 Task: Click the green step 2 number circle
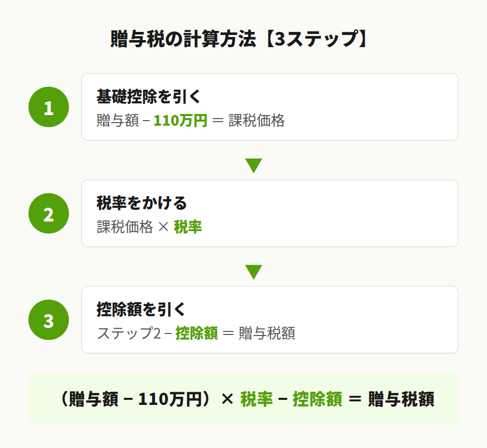pyautogui.click(x=49, y=213)
